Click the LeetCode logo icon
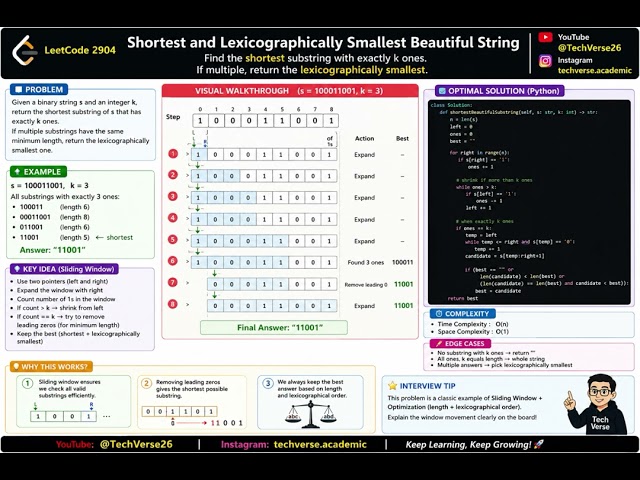The height and width of the screenshot is (480, 640). click(24, 51)
